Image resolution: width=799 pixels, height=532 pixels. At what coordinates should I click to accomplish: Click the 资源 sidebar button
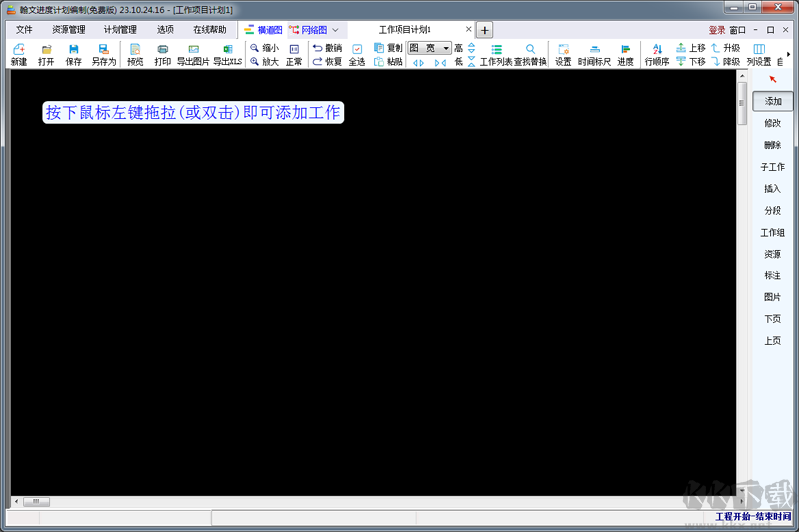point(773,254)
